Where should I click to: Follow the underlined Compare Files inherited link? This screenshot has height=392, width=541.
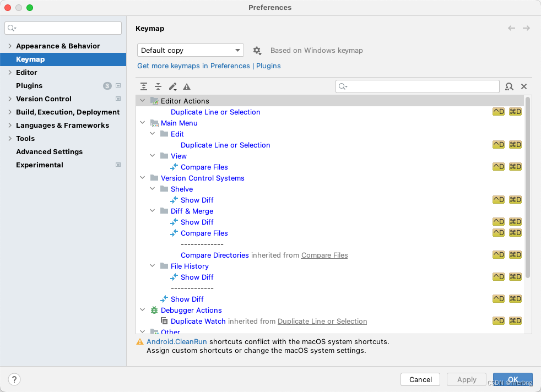[324, 255]
